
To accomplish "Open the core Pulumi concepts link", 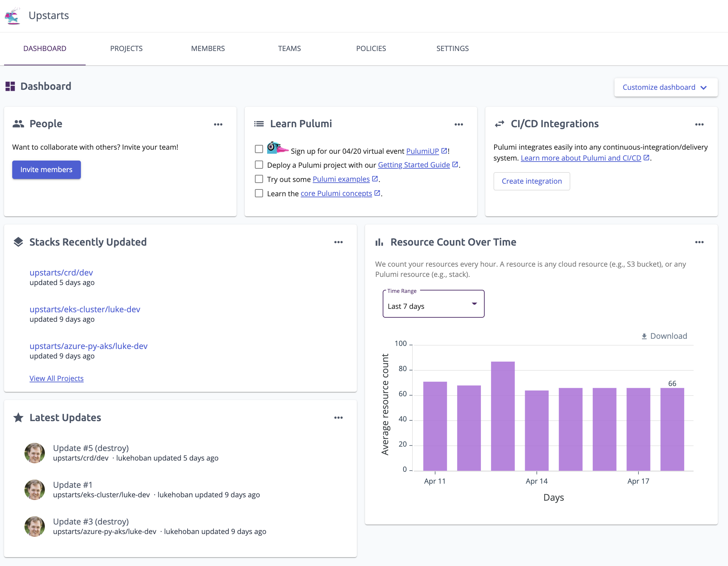I will pos(336,194).
